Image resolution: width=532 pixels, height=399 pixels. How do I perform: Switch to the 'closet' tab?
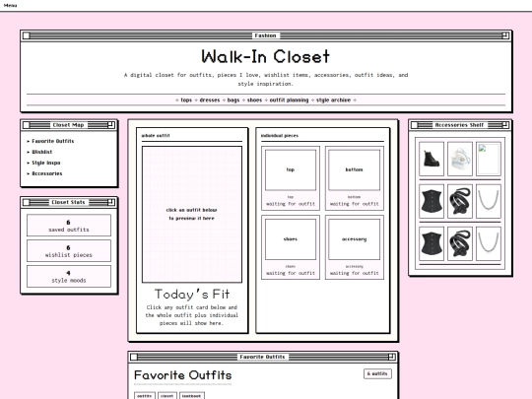pos(166,396)
